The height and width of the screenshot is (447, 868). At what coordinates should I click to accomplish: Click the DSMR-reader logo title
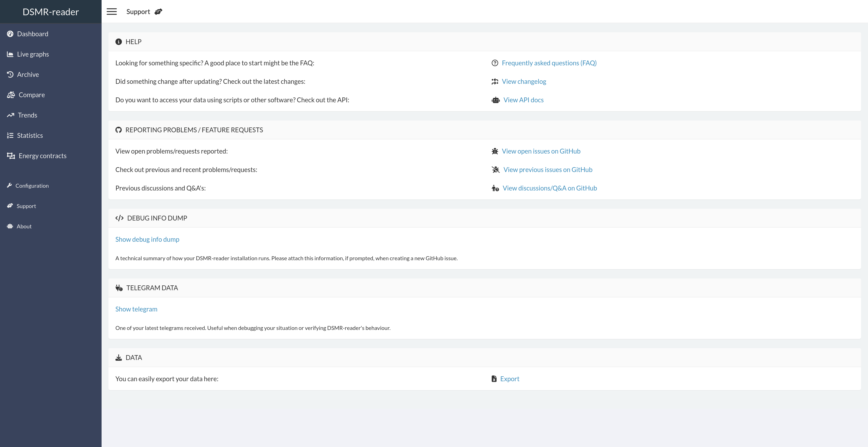pos(51,12)
